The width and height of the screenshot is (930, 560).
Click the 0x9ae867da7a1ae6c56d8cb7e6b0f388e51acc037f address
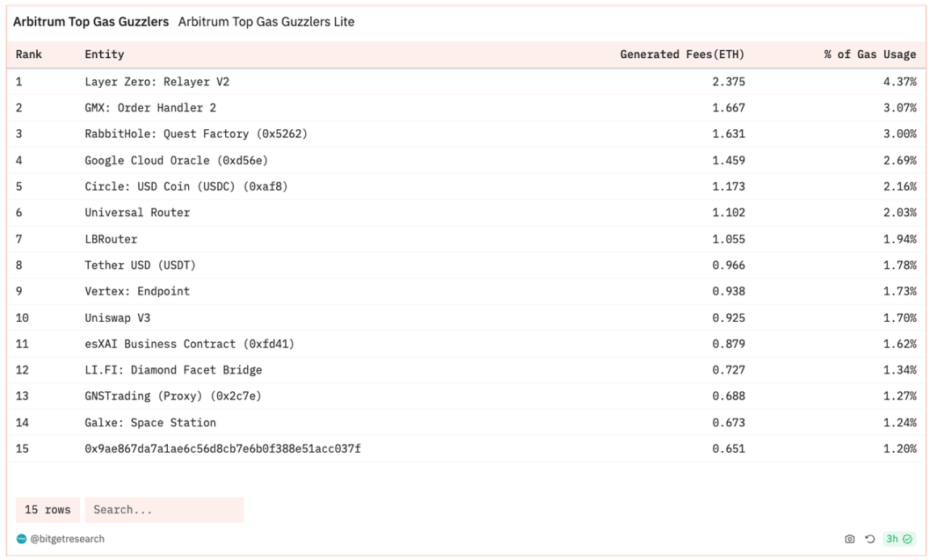(x=223, y=449)
